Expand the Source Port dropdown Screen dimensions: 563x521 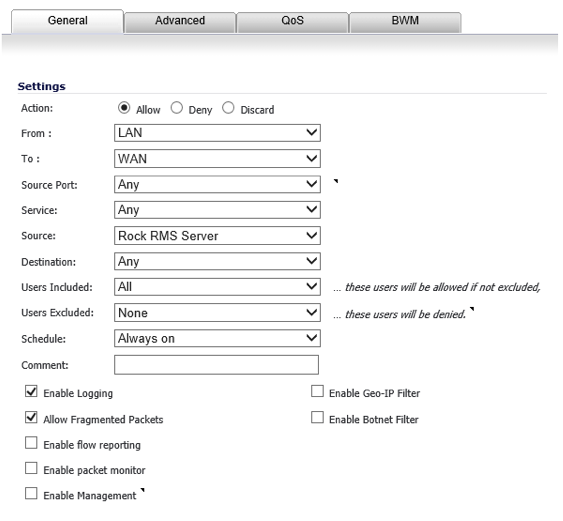tap(217, 184)
